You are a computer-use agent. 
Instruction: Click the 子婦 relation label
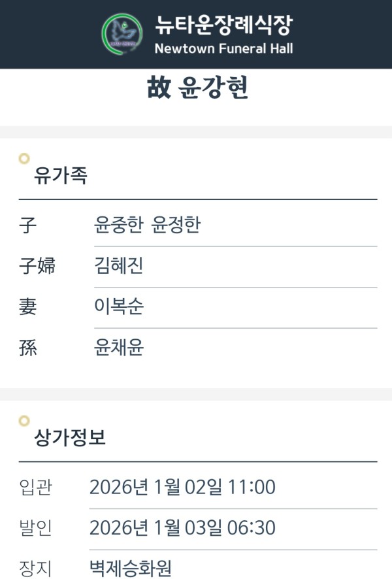(37, 266)
